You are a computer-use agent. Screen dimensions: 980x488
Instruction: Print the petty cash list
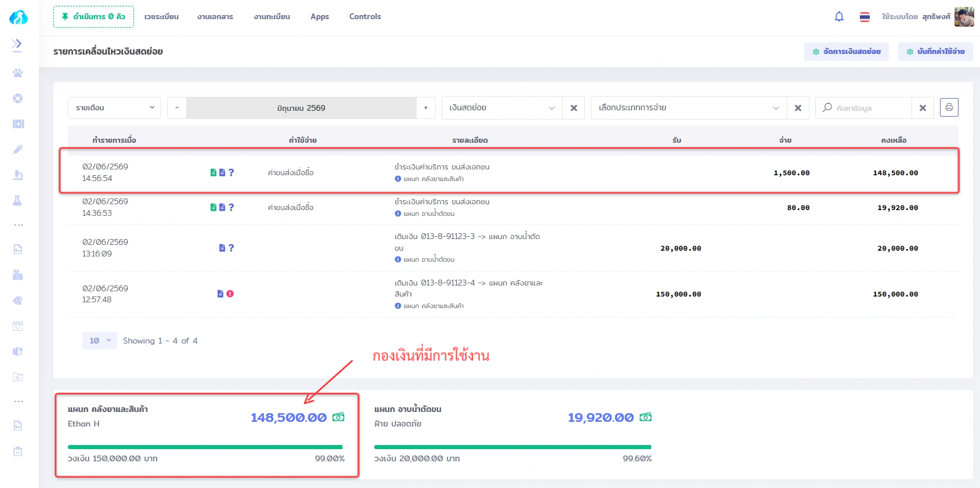point(949,107)
